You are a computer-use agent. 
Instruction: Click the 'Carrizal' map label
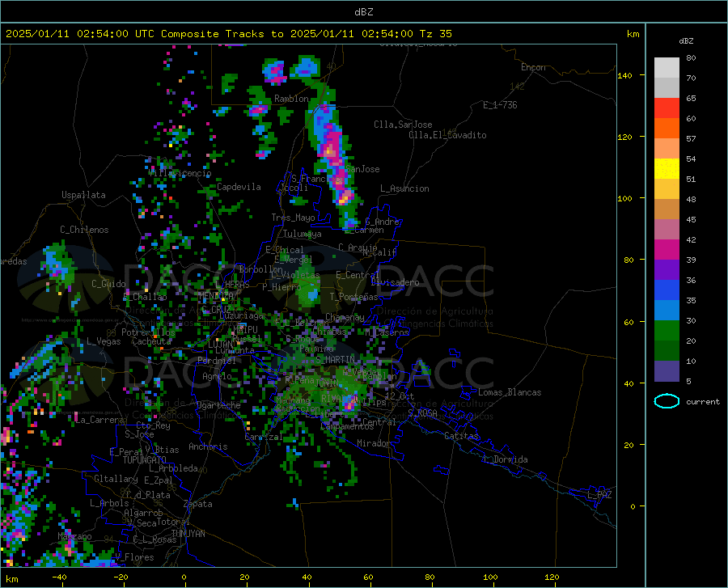click(264, 438)
